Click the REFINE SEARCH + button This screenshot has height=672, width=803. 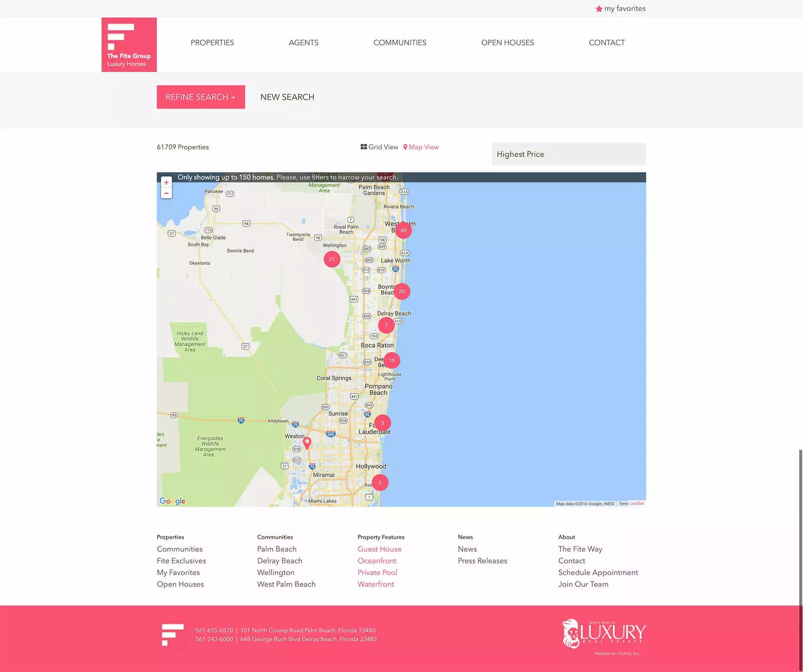(x=200, y=97)
